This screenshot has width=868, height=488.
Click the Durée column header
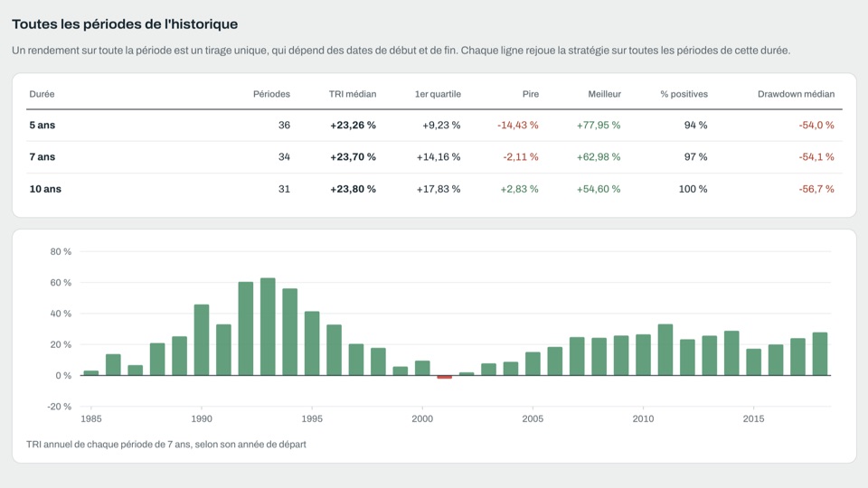pyautogui.click(x=42, y=94)
